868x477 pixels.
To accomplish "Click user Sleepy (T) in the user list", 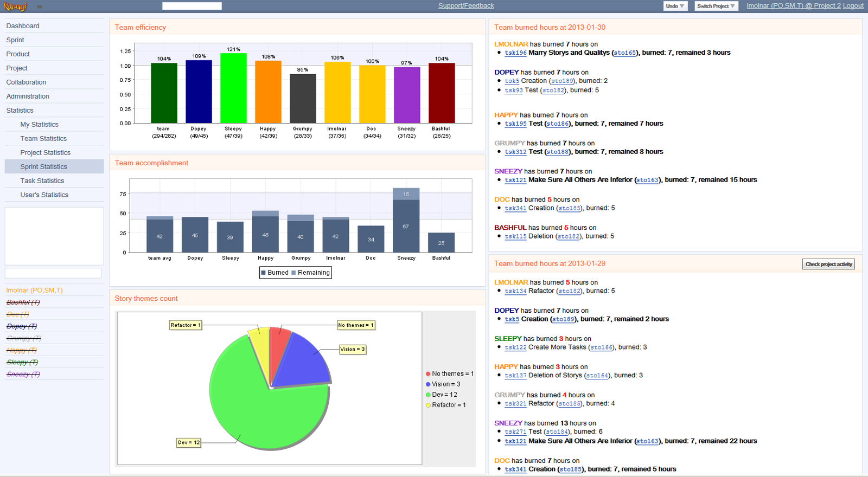I will click(22, 362).
